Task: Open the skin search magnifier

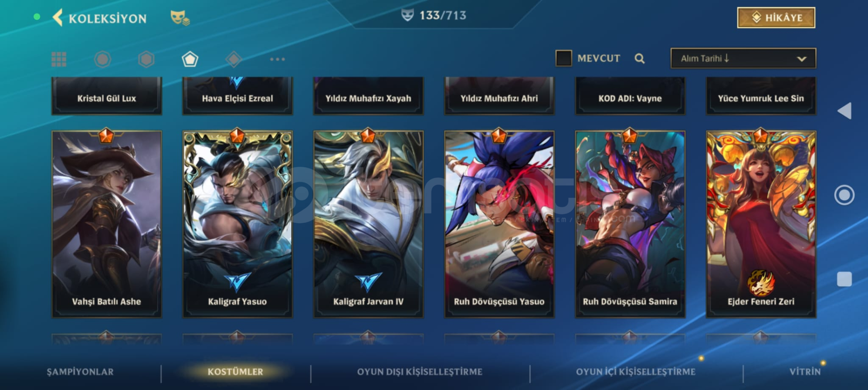Action: point(639,58)
